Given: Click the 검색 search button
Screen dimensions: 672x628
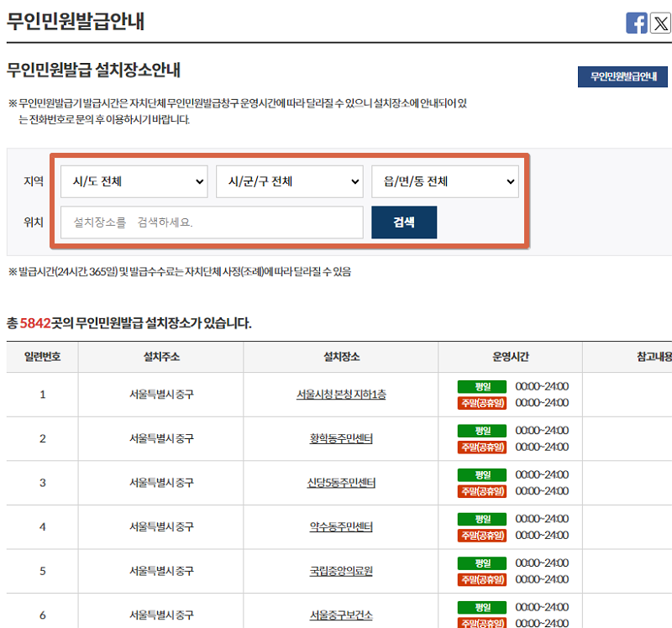Looking at the screenshot, I should pyautogui.click(x=404, y=222).
